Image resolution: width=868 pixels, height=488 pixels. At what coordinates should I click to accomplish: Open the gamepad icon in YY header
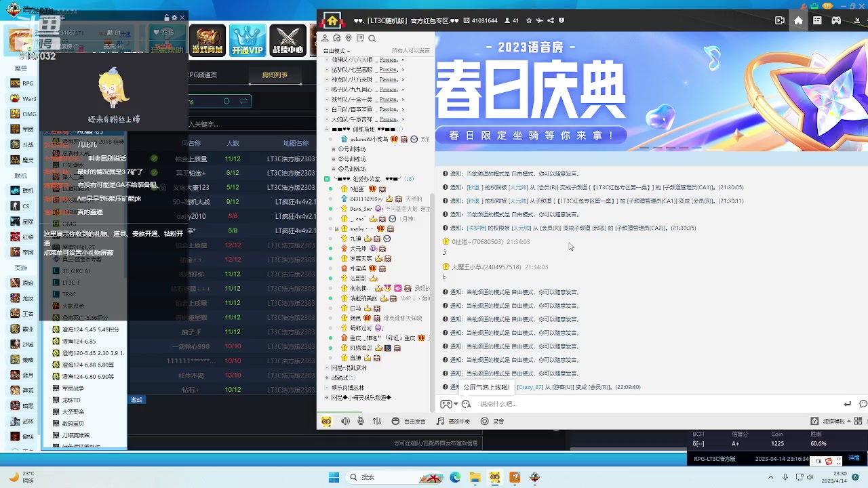click(836, 20)
